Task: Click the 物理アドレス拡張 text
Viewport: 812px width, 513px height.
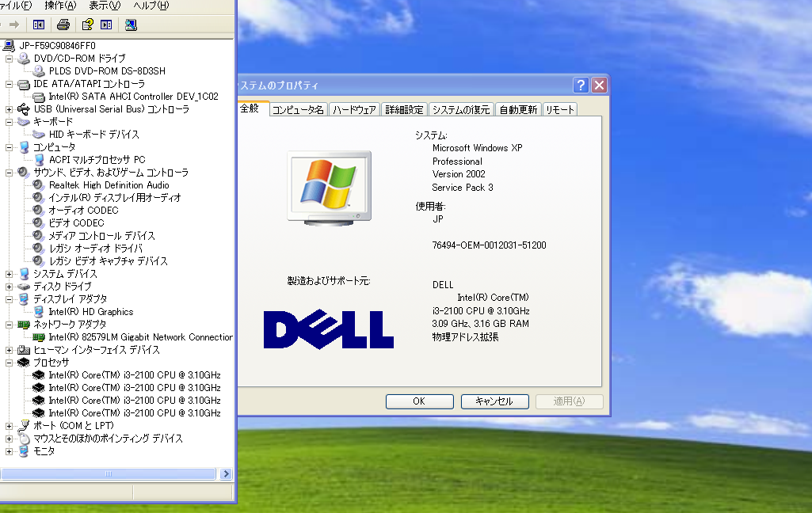Action: coord(465,337)
